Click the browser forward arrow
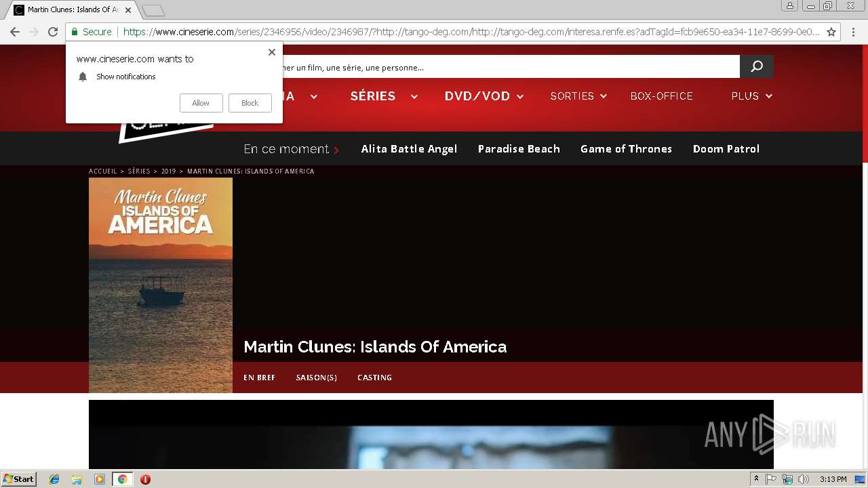The width and height of the screenshot is (868, 488). tap(34, 32)
